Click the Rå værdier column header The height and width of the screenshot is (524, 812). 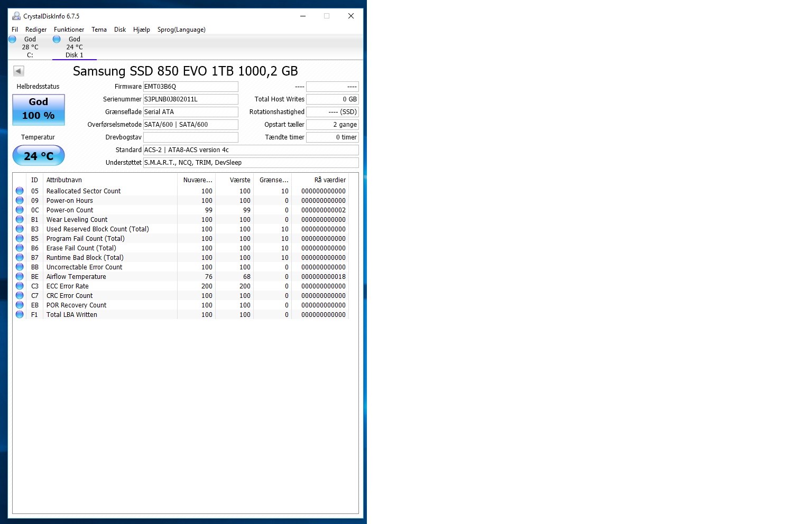click(320, 180)
